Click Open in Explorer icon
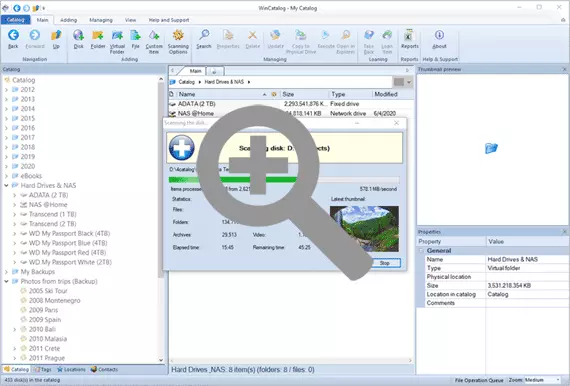The width and height of the screenshot is (570, 386). (345, 35)
